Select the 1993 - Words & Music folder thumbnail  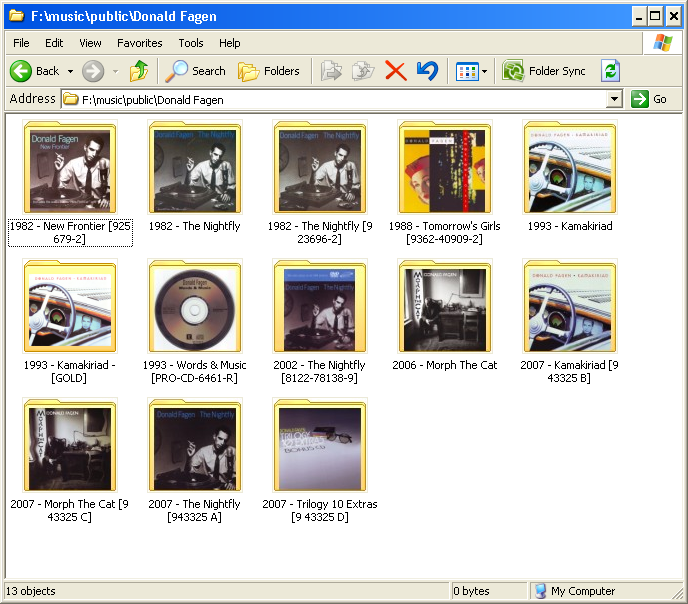195,306
